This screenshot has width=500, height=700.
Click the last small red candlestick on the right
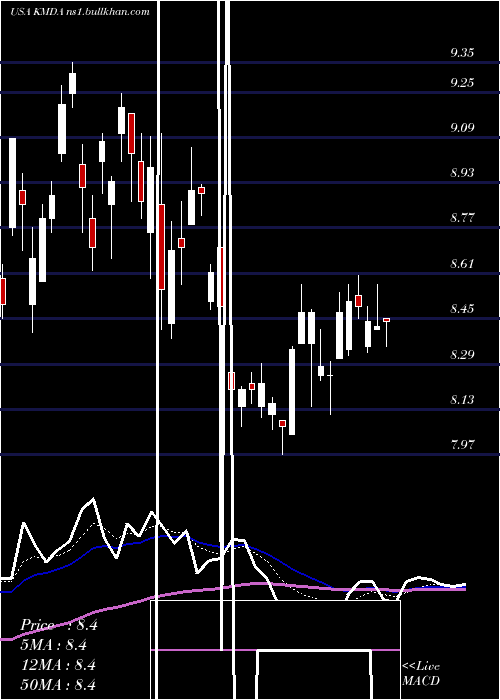click(x=387, y=320)
